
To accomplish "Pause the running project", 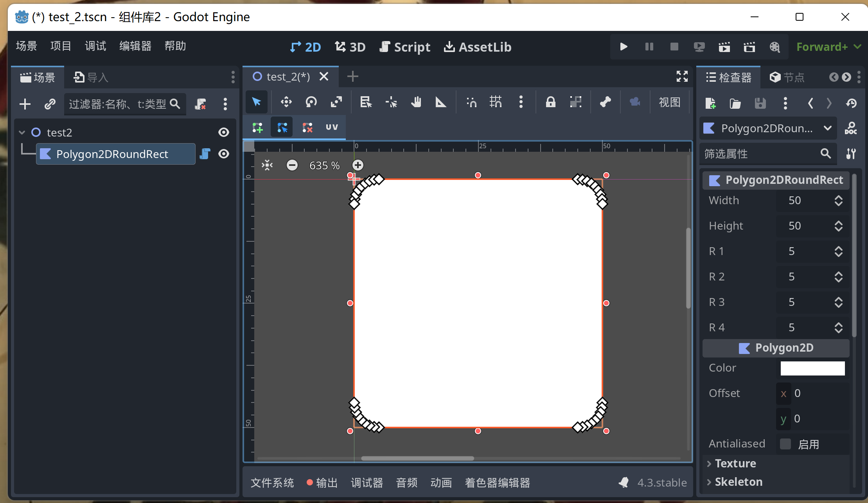I will 649,47.
